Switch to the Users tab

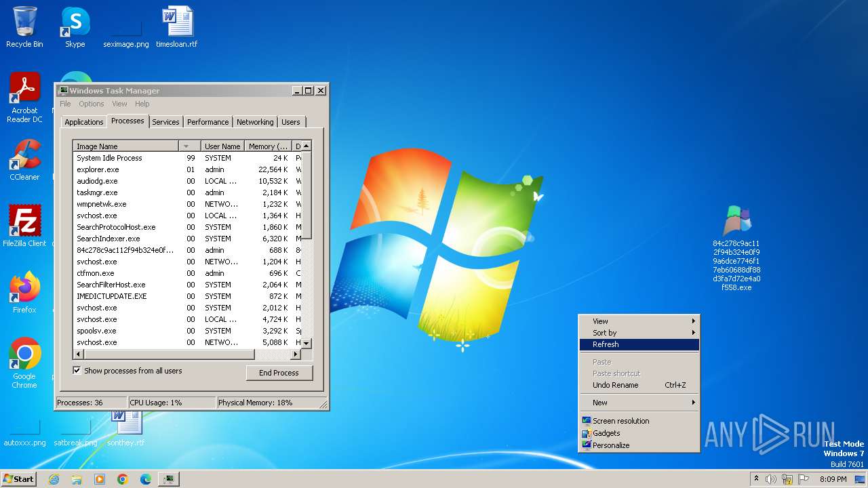291,122
